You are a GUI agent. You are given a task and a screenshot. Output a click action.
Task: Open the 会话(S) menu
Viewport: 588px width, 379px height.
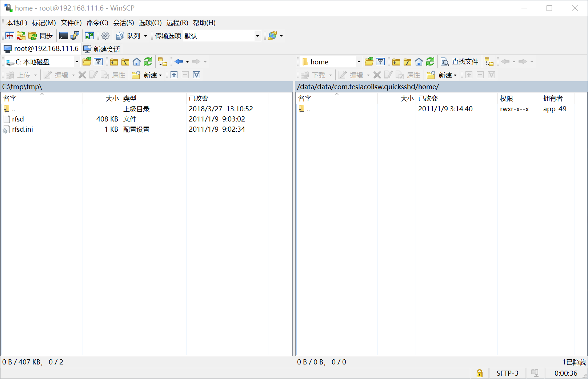click(124, 23)
